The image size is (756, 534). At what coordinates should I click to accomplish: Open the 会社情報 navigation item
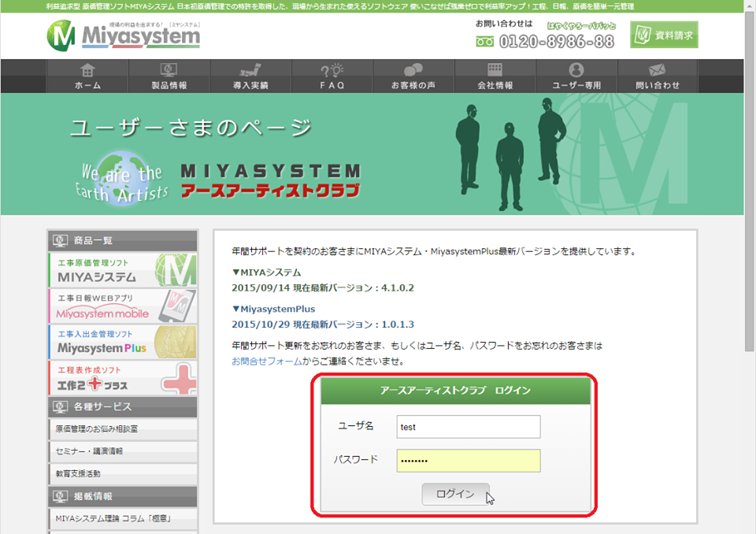[x=495, y=76]
